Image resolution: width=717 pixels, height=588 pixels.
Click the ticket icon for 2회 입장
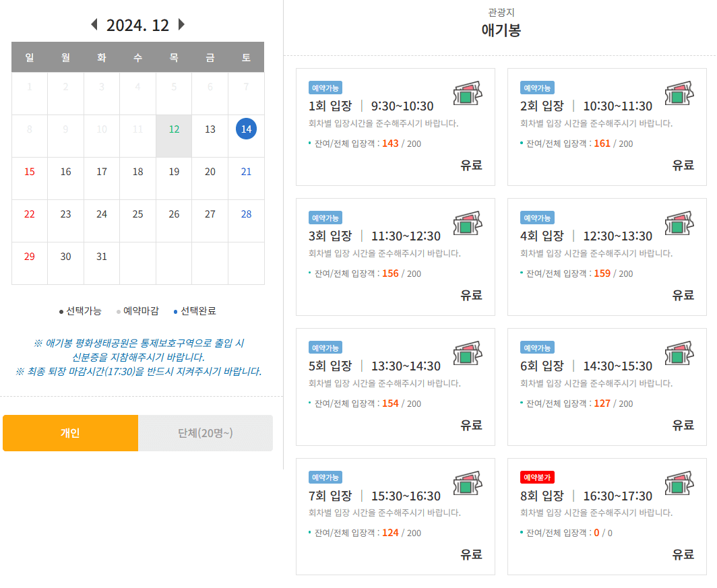pos(679,95)
